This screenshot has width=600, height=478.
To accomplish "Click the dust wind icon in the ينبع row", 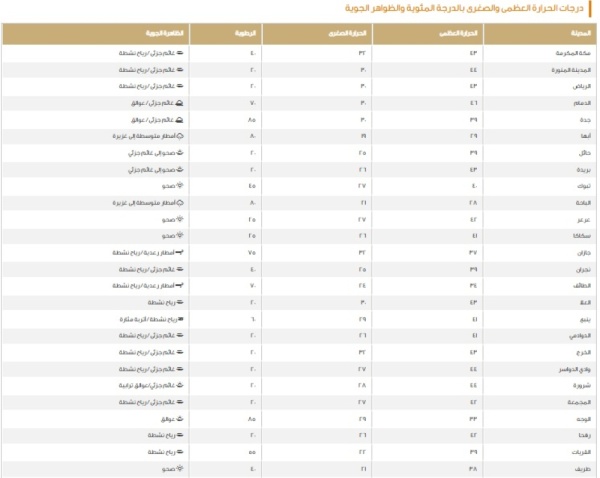I will 181,319.
